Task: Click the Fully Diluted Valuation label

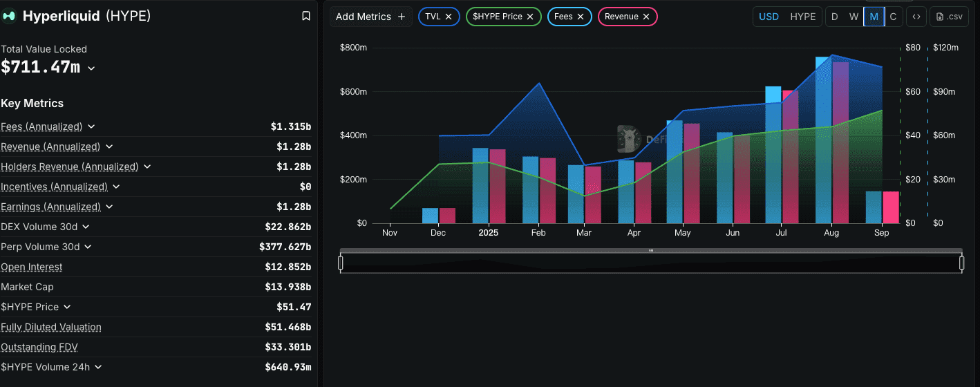Action: pyautogui.click(x=51, y=327)
